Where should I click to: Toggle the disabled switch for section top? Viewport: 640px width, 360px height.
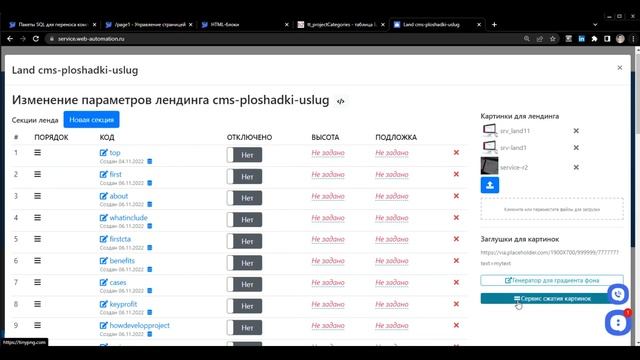(x=244, y=155)
